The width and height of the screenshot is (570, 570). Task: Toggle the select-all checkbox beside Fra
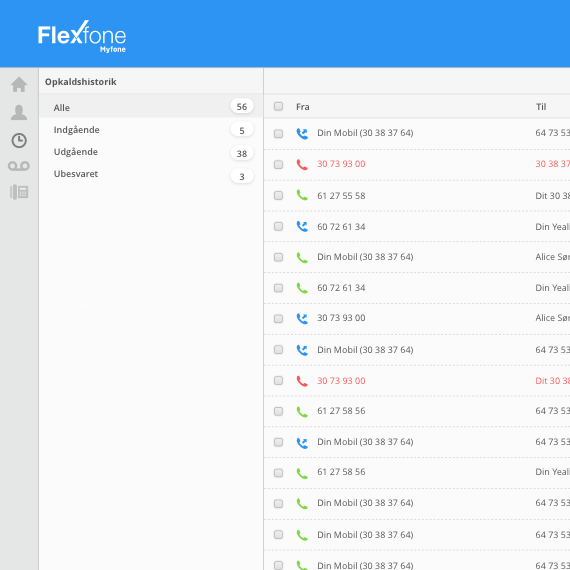pos(278,106)
